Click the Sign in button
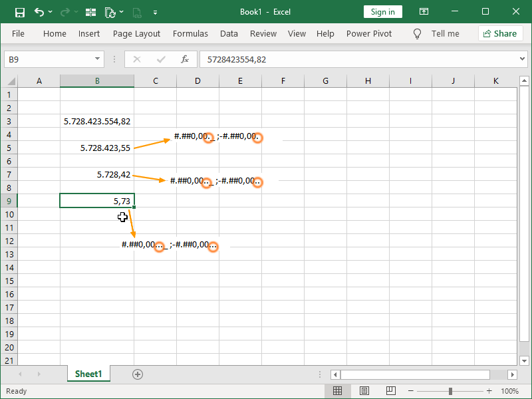Image resolution: width=532 pixels, height=399 pixels. (x=382, y=11)
